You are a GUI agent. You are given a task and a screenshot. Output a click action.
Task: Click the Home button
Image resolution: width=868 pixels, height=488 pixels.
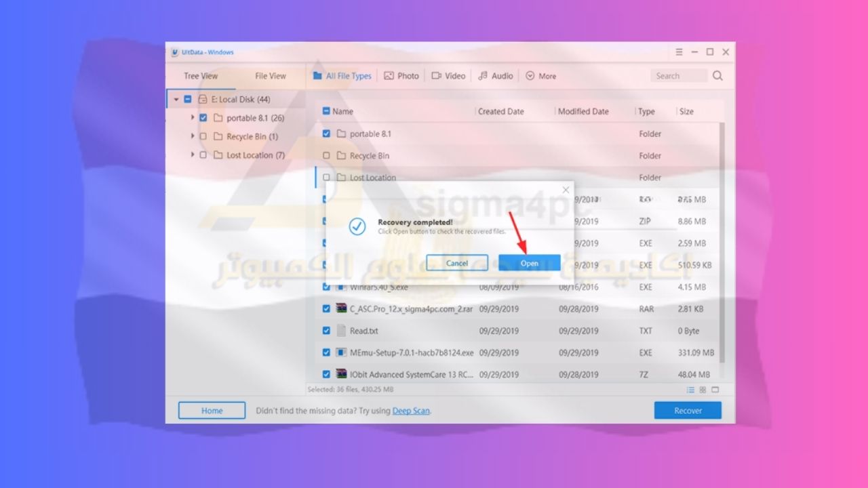click(212, 410)
